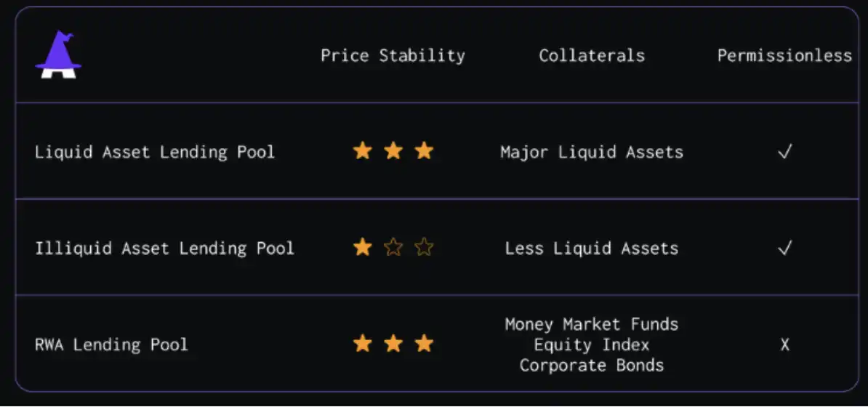868x407 pixels.
Task: Click third star in Liquid Asset row
Action: coord(424,151)
